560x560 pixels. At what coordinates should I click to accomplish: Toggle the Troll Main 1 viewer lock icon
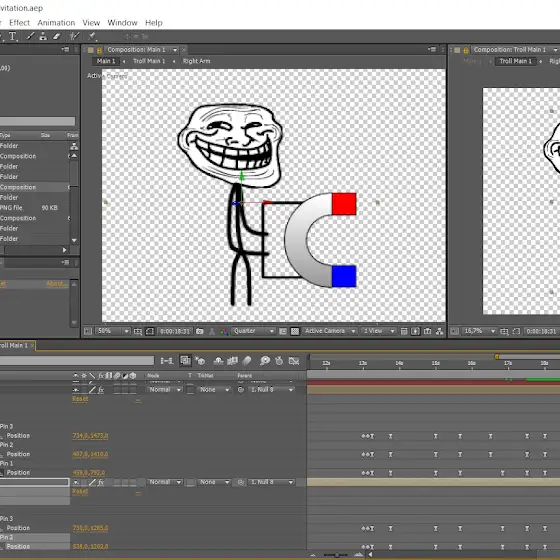click(x=466, y=50)
